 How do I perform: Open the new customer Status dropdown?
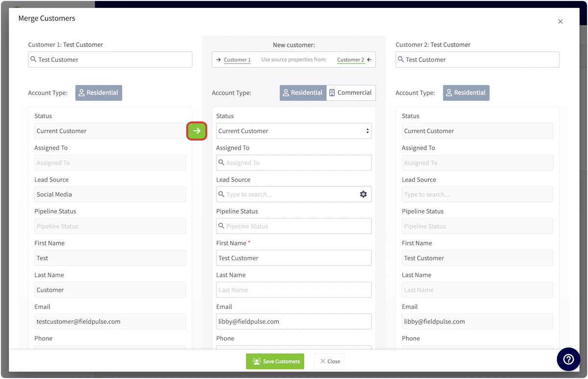pyautogui.click(x=294, y=131)
